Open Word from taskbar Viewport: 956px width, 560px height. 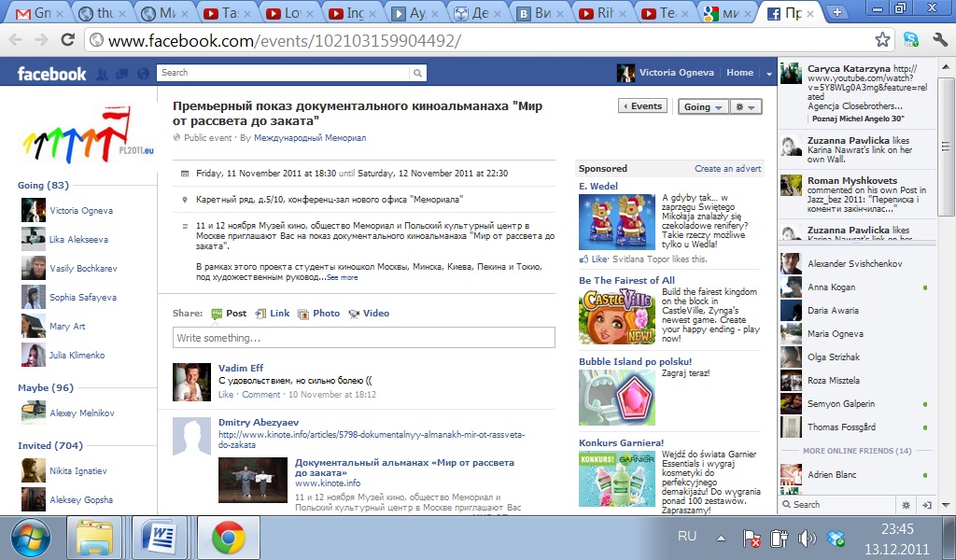159,538
